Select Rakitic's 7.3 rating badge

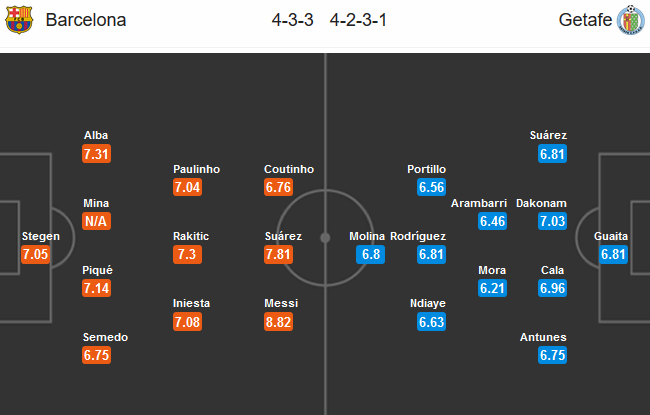pyautogui.click(x=188, y=254)
